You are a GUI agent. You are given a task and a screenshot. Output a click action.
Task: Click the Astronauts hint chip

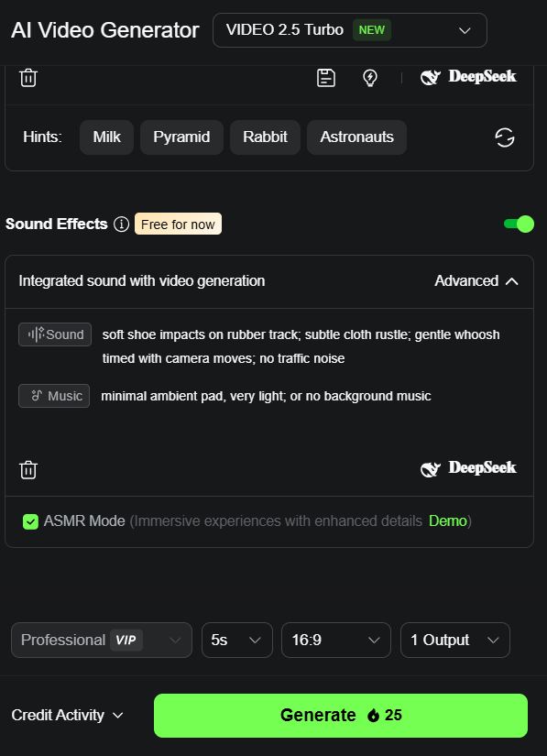click(x=356, y=137)
